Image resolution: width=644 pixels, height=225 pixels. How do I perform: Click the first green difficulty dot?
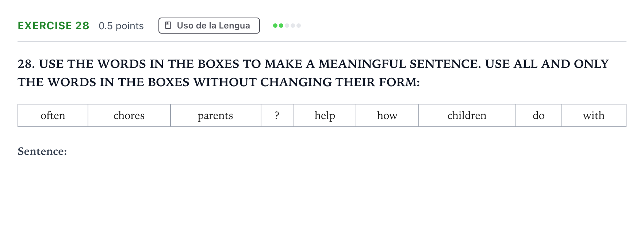(275, 26)
